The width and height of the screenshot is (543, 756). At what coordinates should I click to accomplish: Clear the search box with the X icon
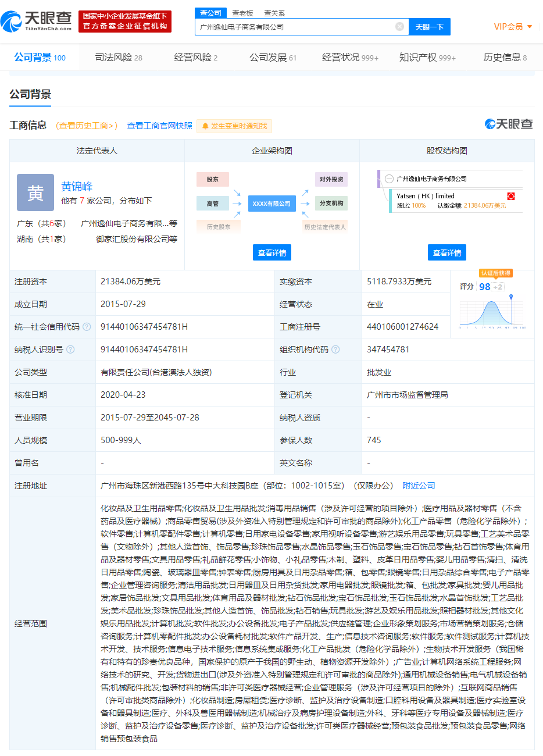(x=399, y=27)
